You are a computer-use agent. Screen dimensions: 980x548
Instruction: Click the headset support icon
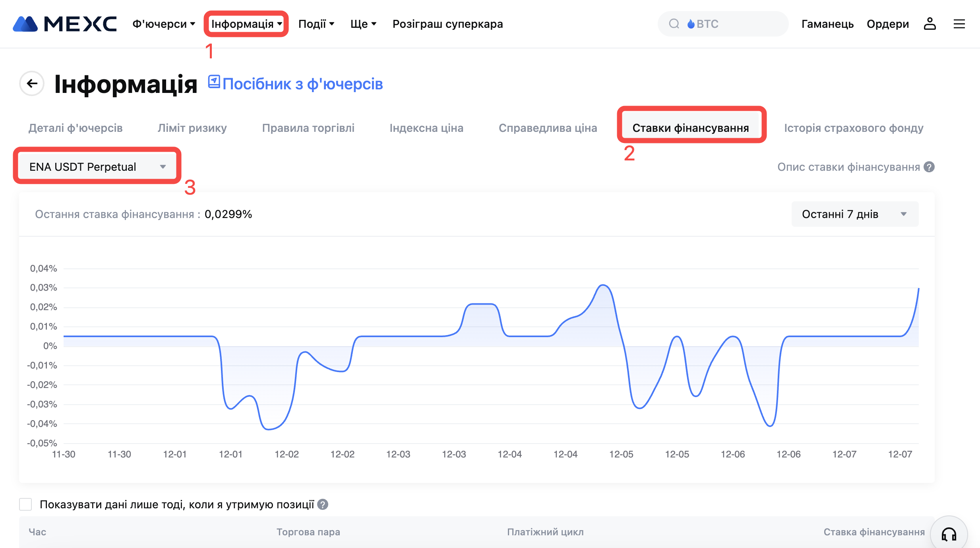pyautogui.click(x=949, y=534)
